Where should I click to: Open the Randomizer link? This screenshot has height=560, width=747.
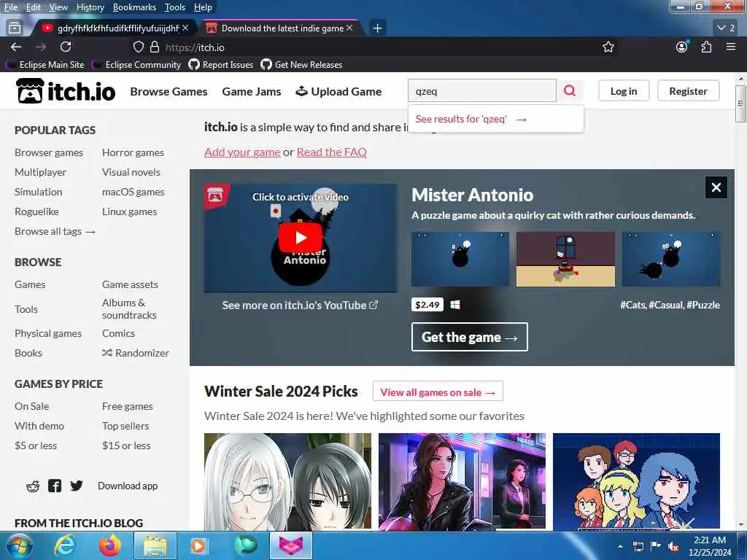(x=136, y=353)
